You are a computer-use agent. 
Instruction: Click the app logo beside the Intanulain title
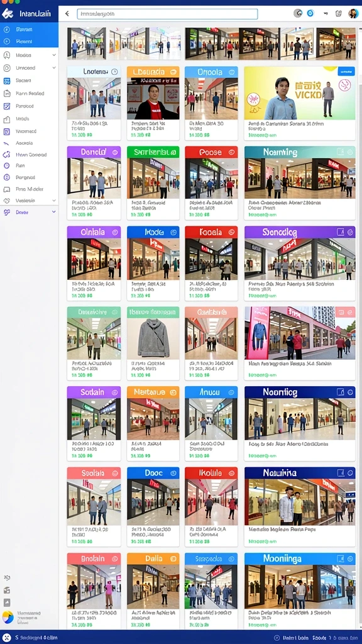point(8,14)
